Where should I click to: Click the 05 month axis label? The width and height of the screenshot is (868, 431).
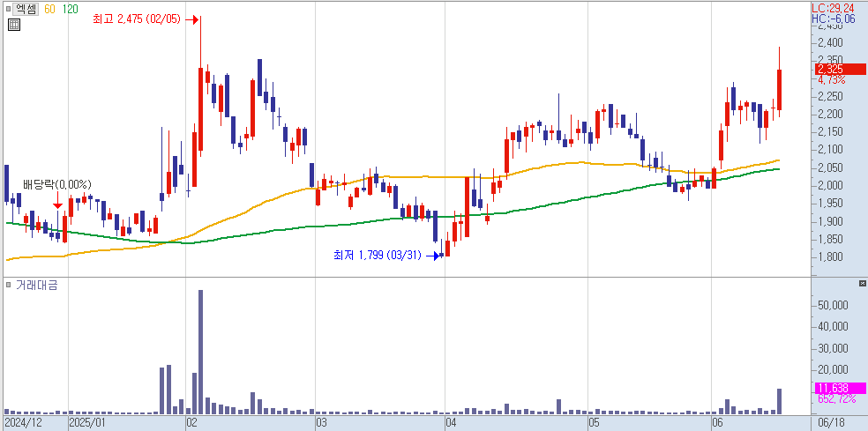click(594, 423)
